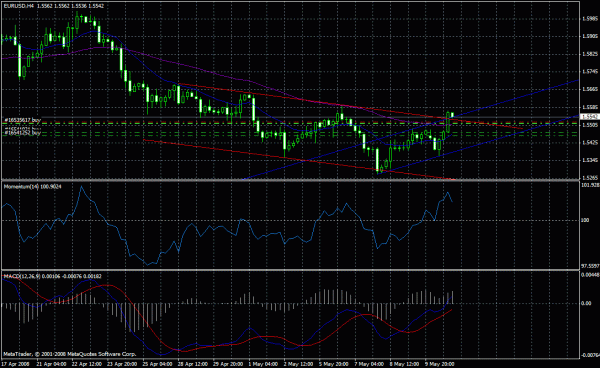
Task: Click the 25 Apr 04:00 time label
Action: [x=157, y=364]
